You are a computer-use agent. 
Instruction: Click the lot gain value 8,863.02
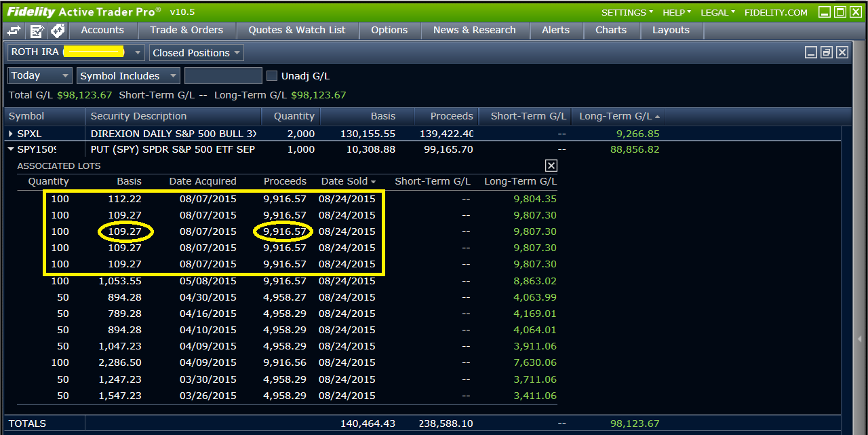click(x=535, y=281)
